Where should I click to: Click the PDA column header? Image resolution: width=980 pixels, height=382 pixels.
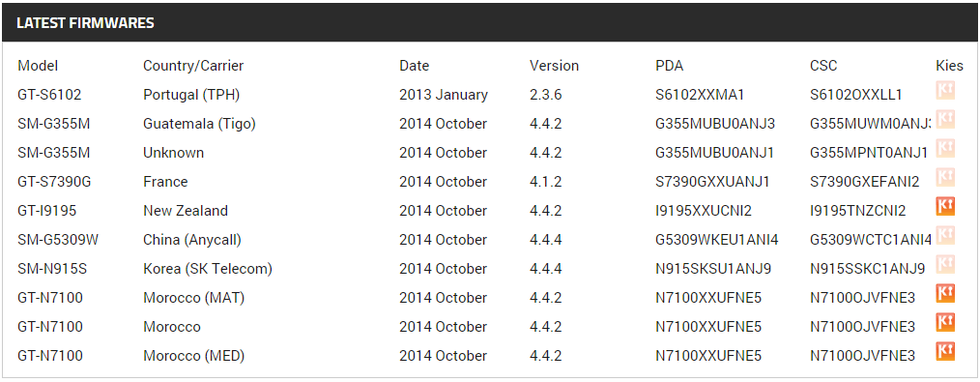pyautogui.click(x=670, y=66)
